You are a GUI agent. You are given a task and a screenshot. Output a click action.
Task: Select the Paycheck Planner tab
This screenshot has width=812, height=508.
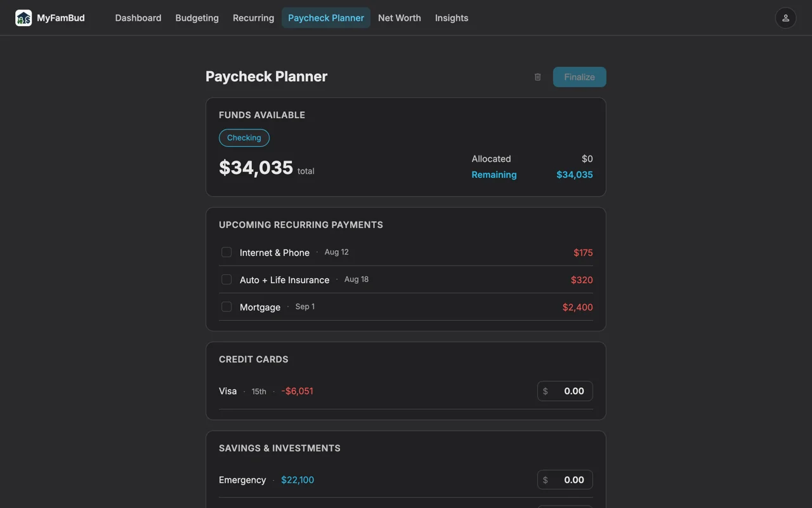[326, 18]
